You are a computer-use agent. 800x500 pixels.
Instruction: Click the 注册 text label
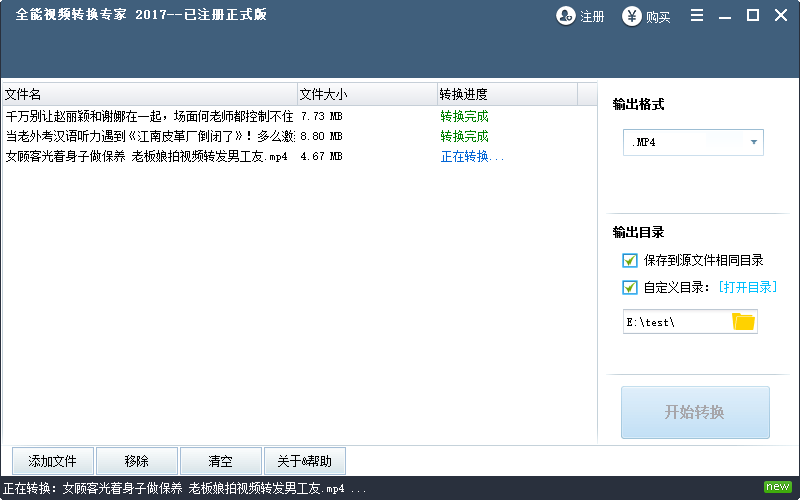pos(592,17)
